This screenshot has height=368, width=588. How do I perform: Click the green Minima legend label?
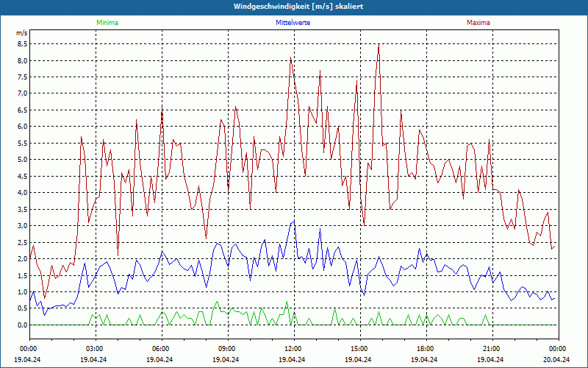[107, 23]
